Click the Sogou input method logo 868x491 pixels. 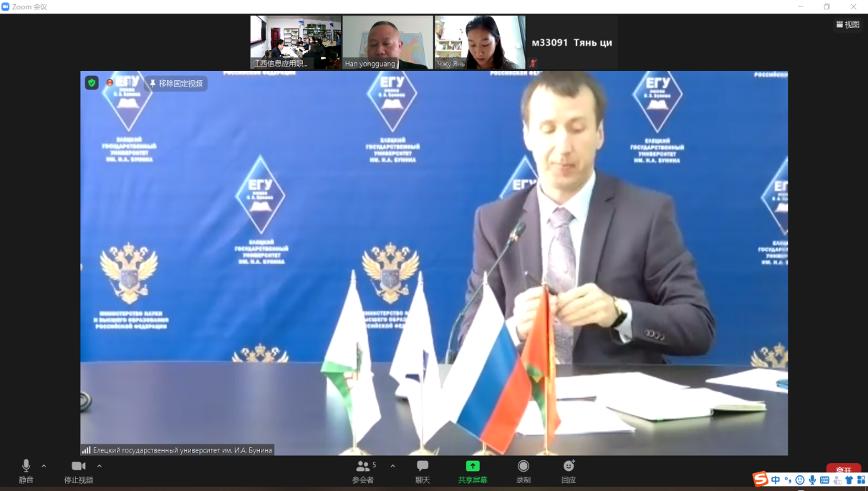coord(760,480)
